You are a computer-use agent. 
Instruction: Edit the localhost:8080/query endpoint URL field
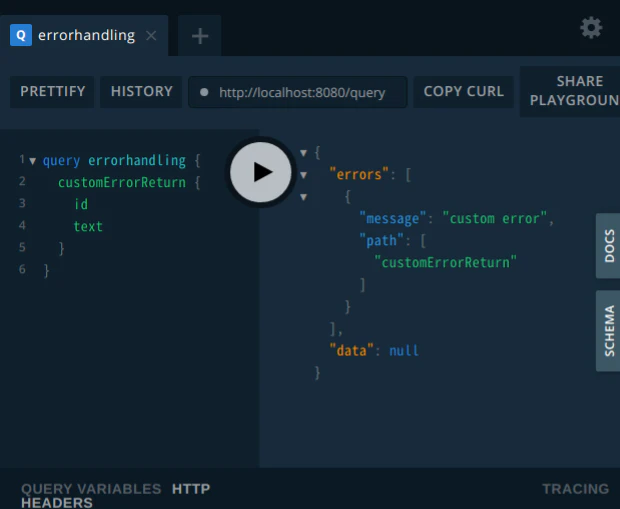coord(298,93)
